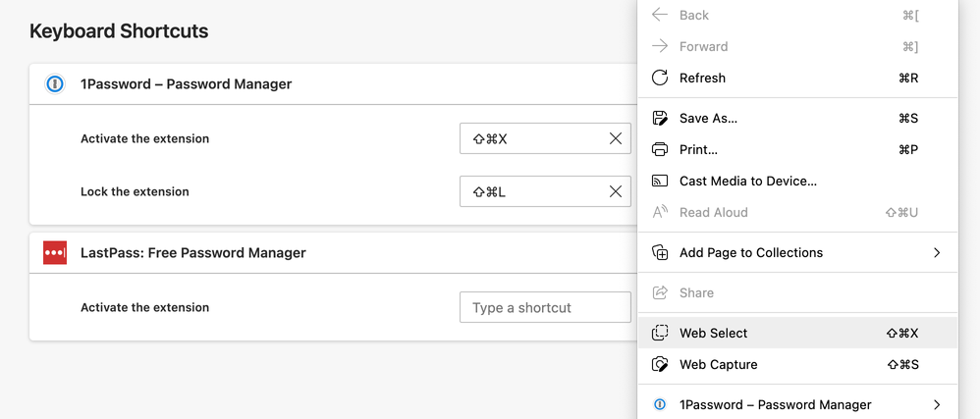Click the Web Capture icon
Viewport: 980px width, 419px height.
[x=660, y=365]
